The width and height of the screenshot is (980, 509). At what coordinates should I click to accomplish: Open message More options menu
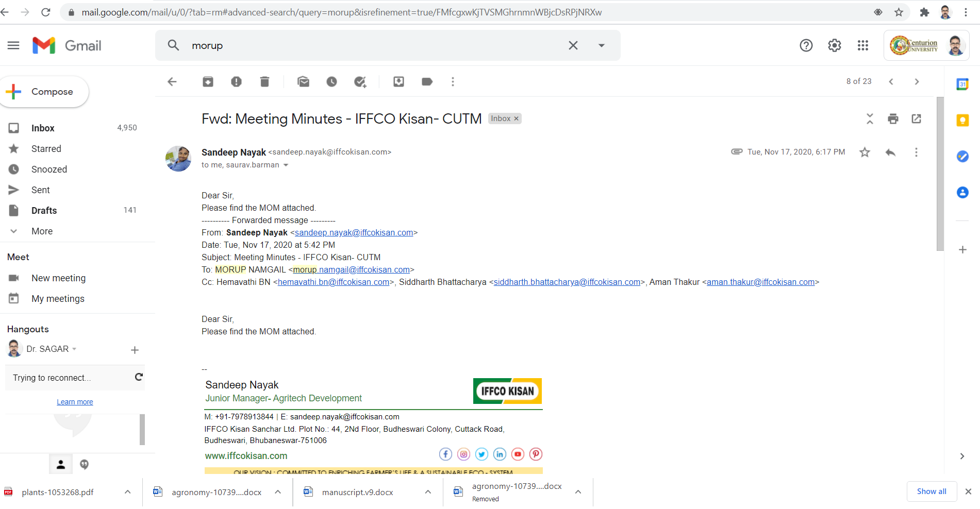(916, 152)
